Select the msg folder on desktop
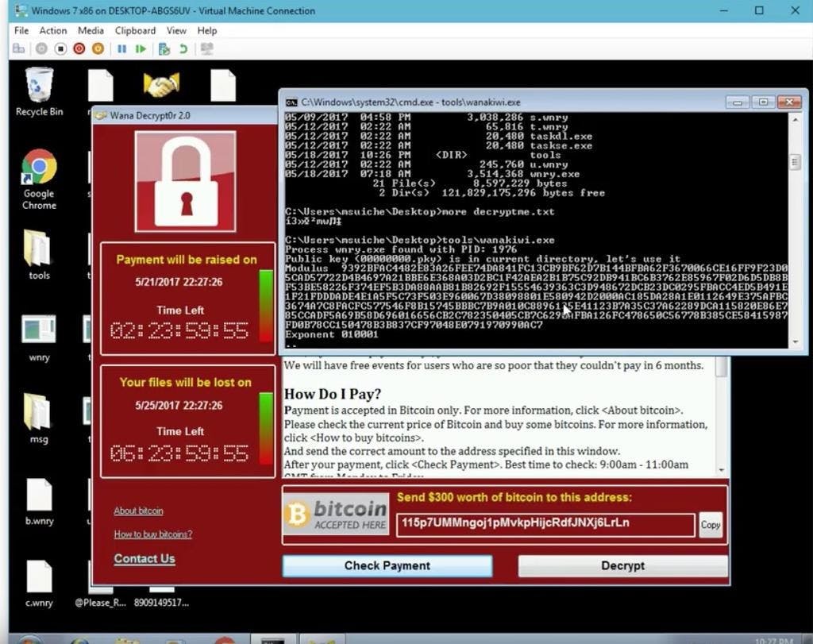Viewport: 813px width, 644px height. (39, 418)
